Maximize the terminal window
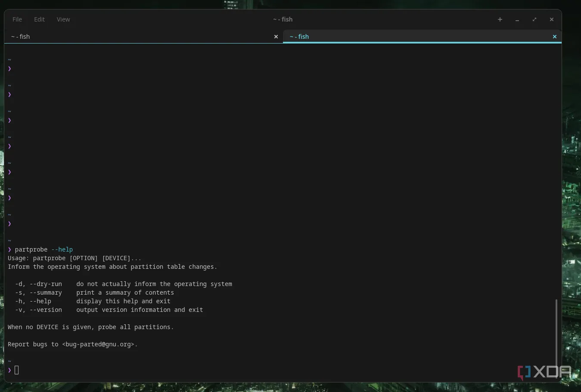 [x=534, y=19]
